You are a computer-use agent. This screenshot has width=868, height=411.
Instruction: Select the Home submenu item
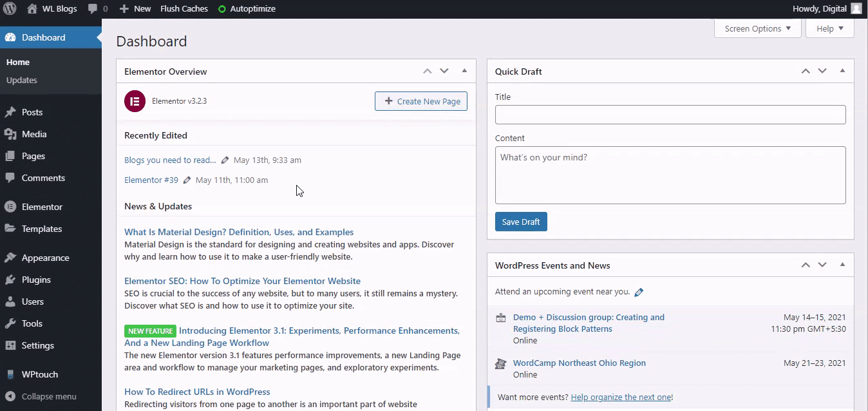[x=18, y=62]
